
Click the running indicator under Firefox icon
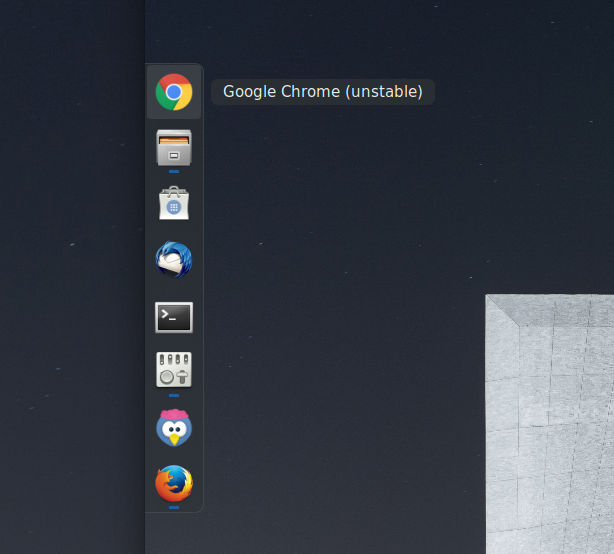(174, 507)
